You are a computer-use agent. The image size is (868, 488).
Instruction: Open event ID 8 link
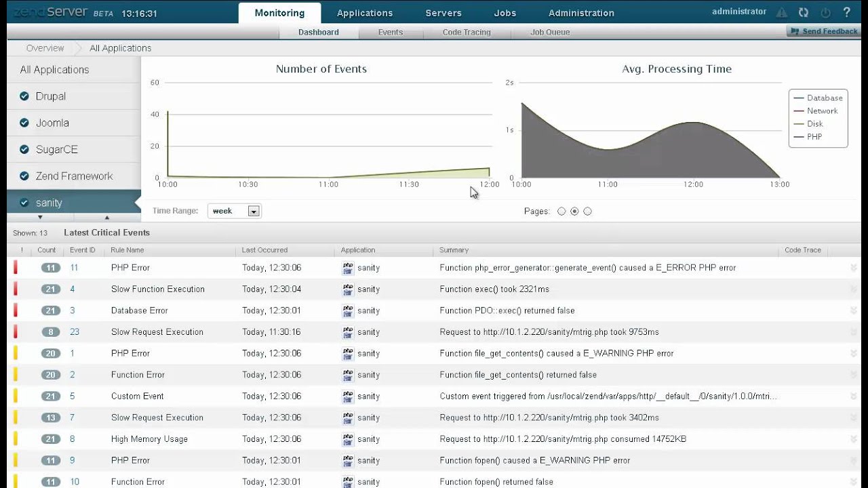73,439
